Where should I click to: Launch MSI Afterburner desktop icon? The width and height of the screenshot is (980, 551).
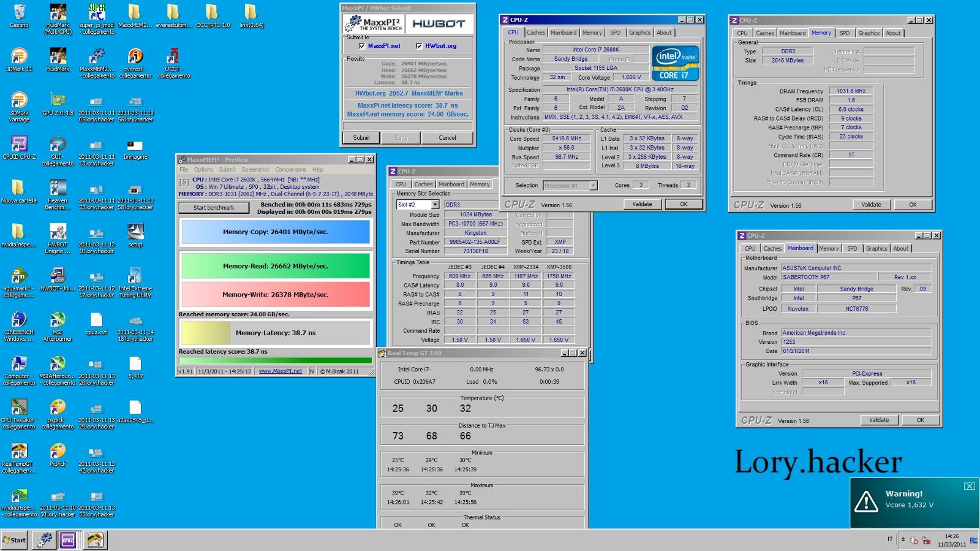tap(58, 326)
